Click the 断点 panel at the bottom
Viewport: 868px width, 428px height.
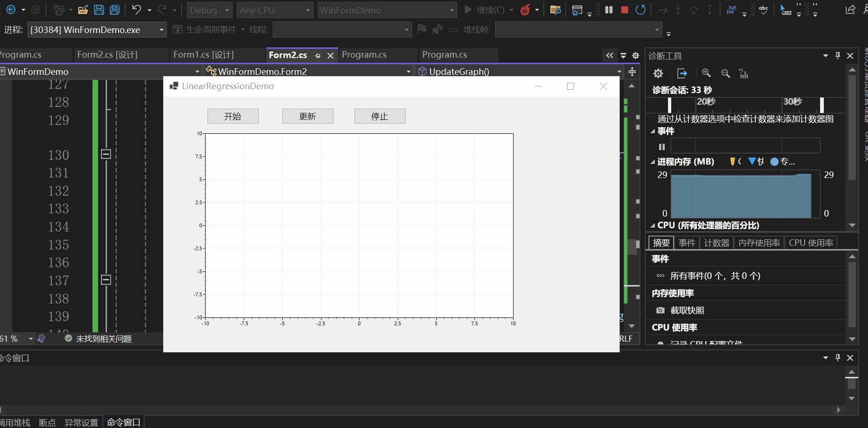point(47,421)
